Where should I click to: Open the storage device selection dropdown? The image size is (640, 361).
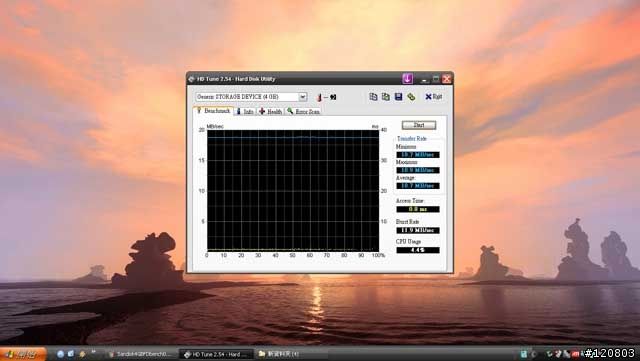point(302,97)
